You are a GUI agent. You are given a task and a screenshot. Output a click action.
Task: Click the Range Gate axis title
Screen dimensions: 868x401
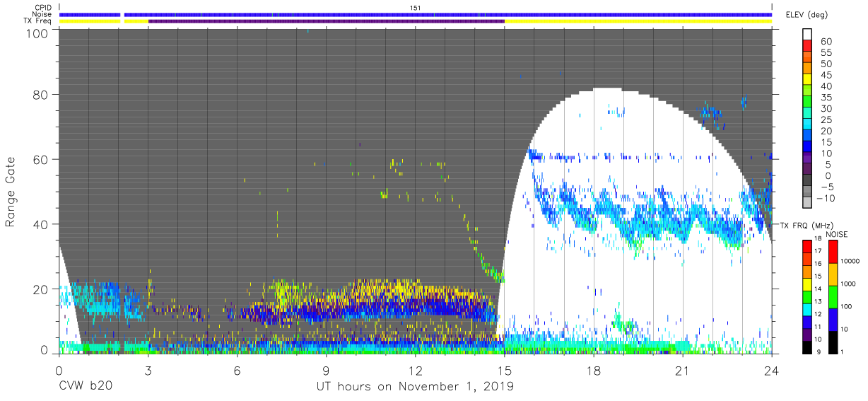(x=11, y=192)
